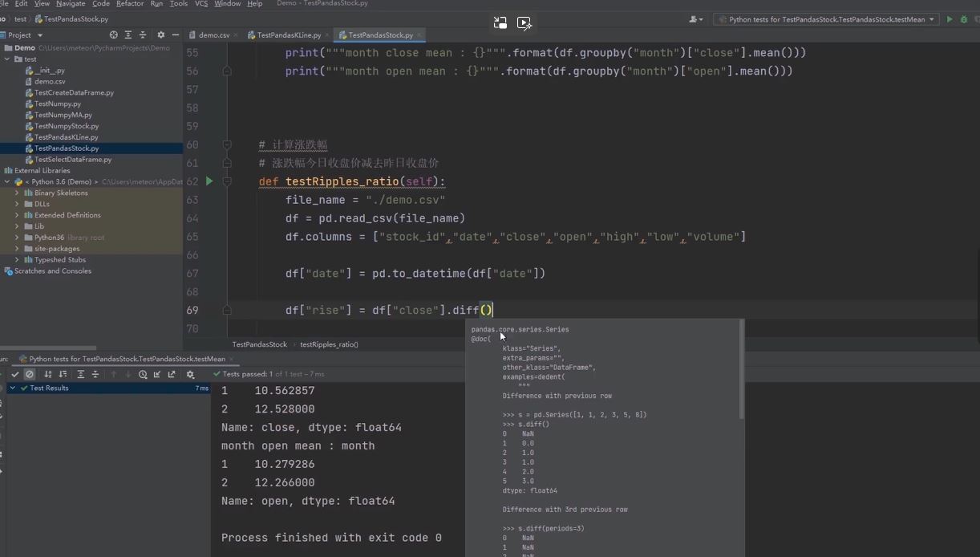Click expand all icon in Project panel header
Viewport: 980px width, 557px height.
tap(128, 35)
